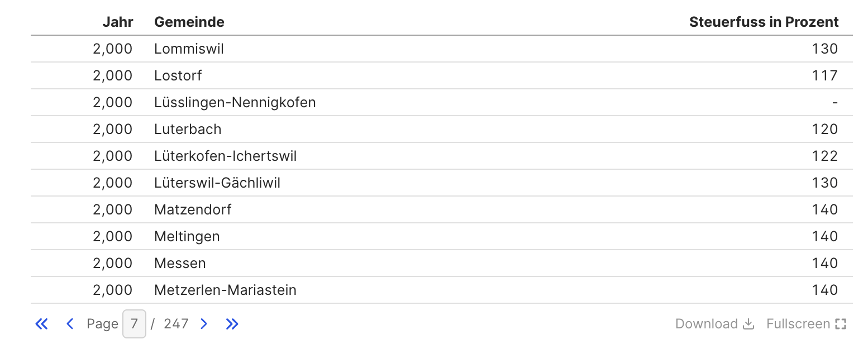868x344 pixels.
Task: Click the fullscreen expand icon
Action: click(841, 324)
